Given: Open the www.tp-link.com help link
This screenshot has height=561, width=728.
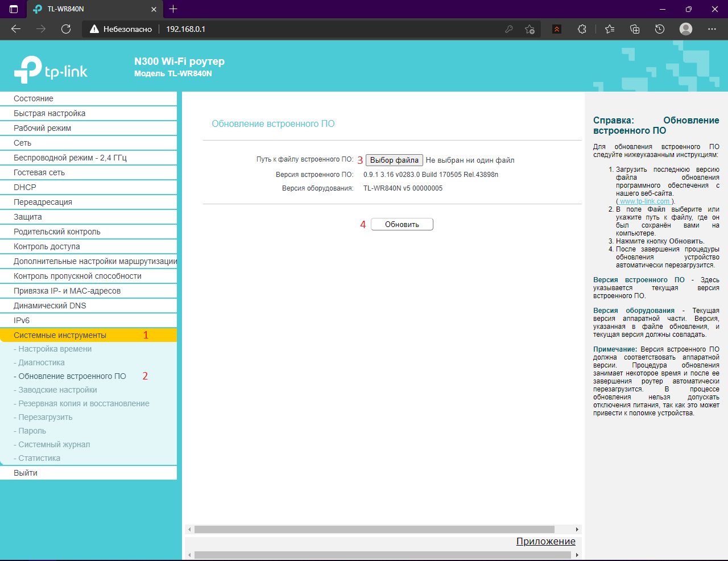Looking at the screenshot, I should 644,201.
